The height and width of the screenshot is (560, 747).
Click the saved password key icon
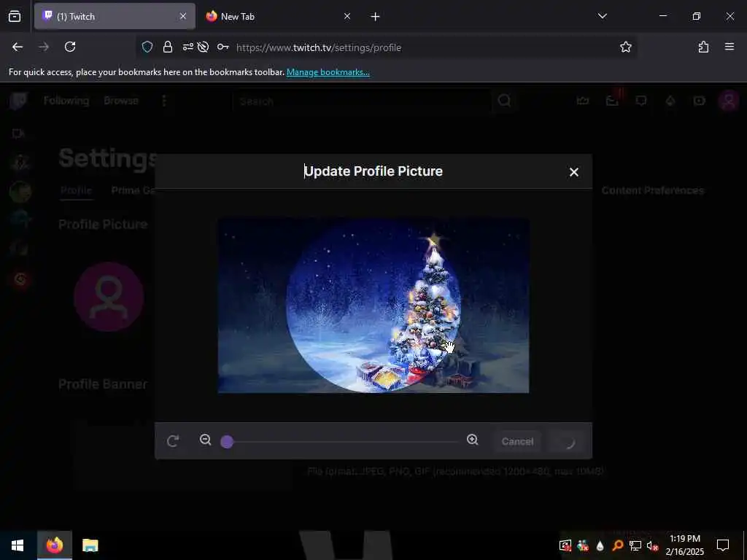point(223,47)
